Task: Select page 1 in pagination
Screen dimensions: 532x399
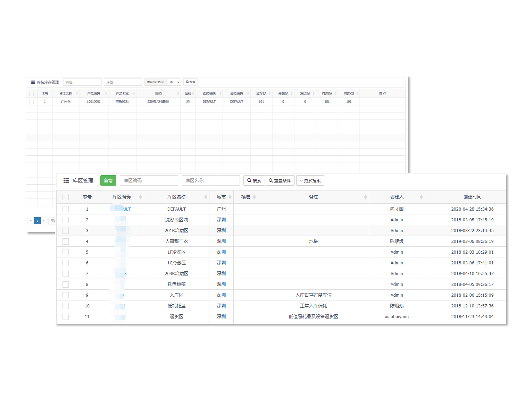Action: click(x=37, y=221)
